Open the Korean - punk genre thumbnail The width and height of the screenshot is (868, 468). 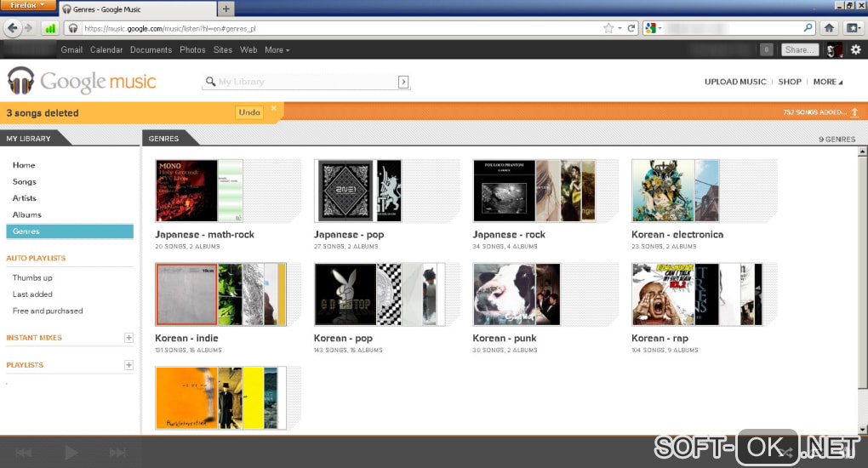(517, 294)
